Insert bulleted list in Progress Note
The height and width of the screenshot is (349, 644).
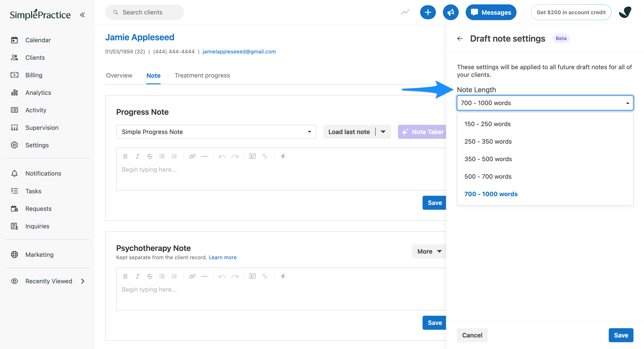[x=162, y=156]
